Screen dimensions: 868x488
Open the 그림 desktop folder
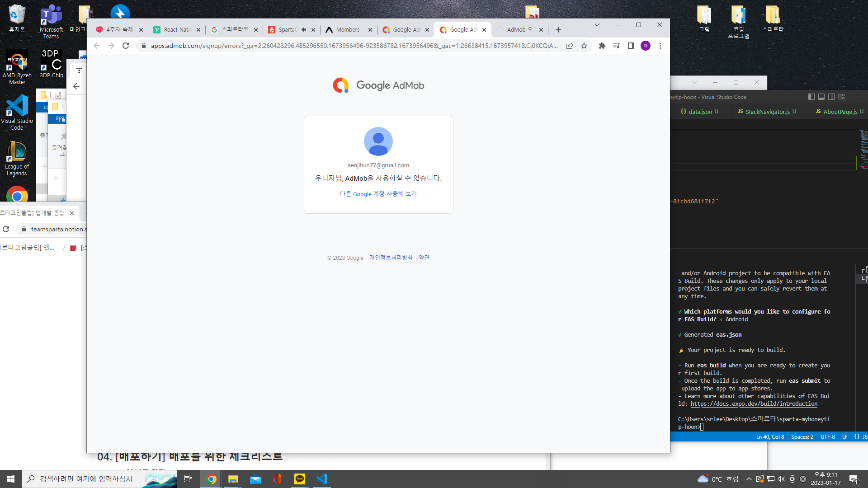pyautogui.click(x=704, y=19)
